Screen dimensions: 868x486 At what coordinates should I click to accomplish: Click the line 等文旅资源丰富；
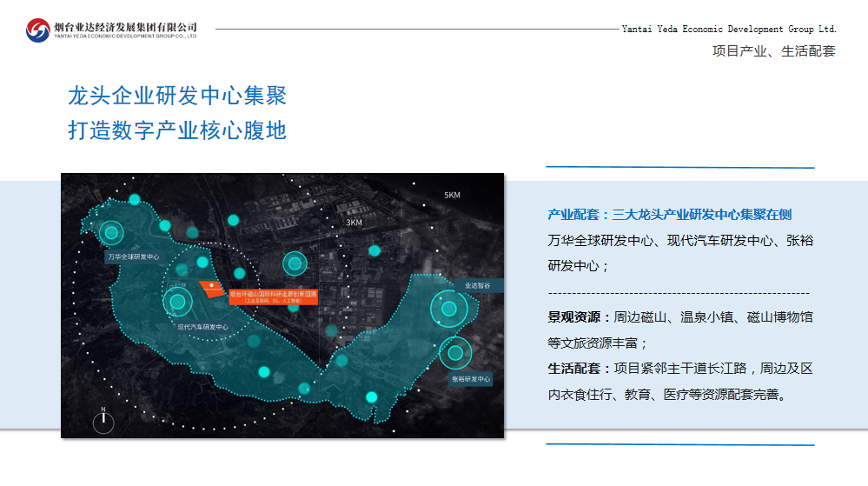(x=597, y=343)
